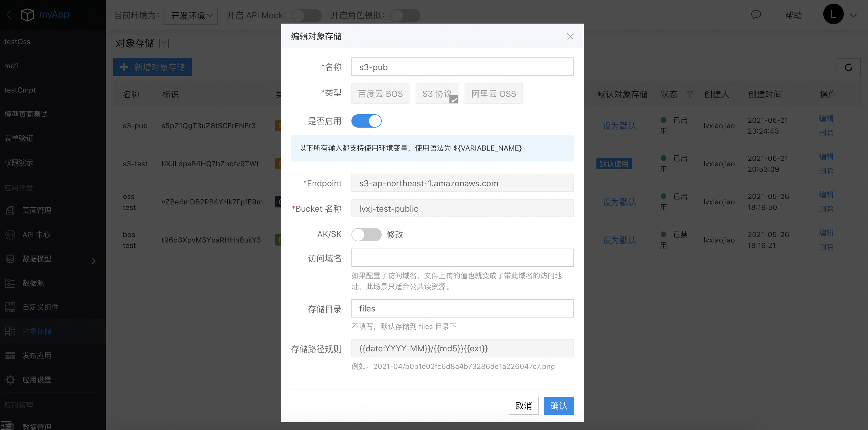Click 设为默认 for the s3-pub row

pos(619,126)
